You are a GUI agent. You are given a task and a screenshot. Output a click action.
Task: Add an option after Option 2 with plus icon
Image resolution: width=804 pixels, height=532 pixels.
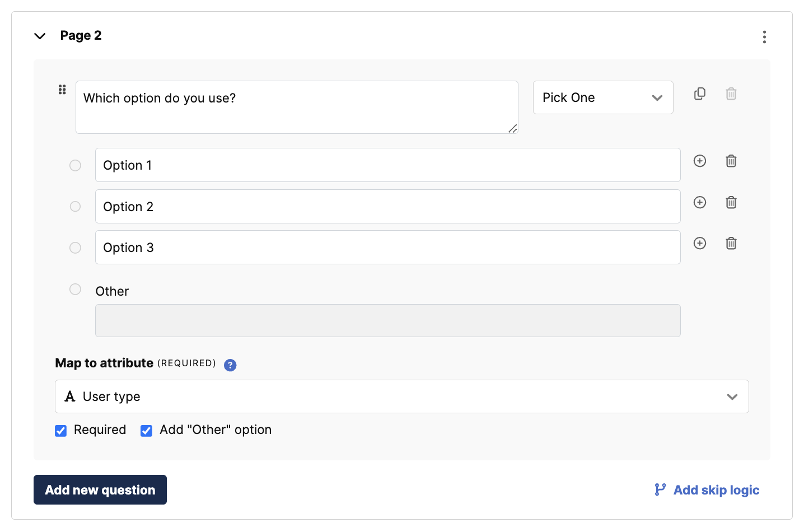pos(700,202)
